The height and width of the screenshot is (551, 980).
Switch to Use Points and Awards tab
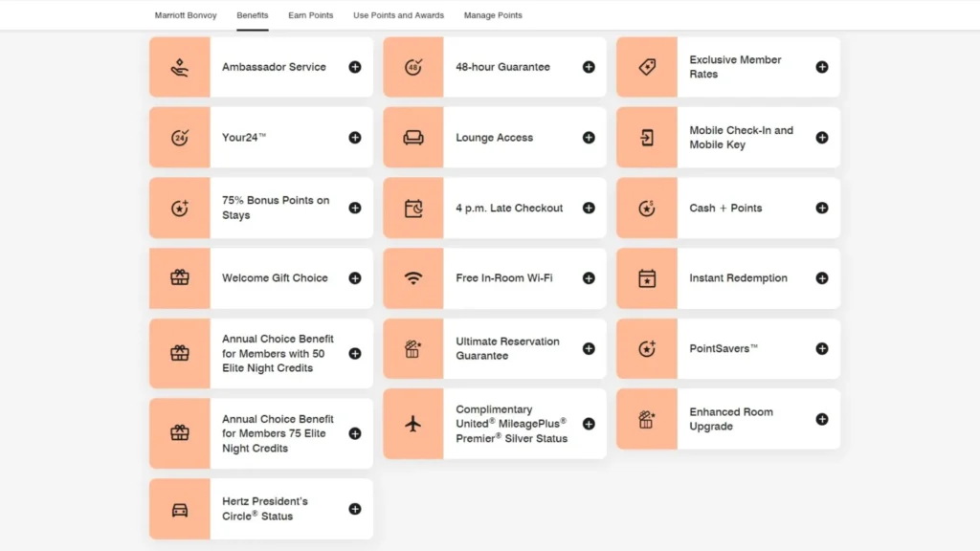click(398, 15)
